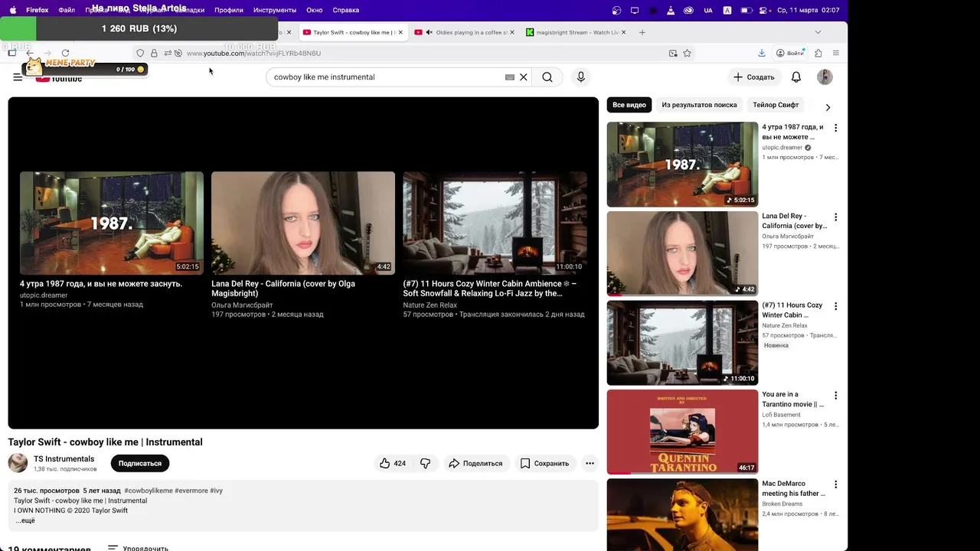Open sidebar thumbnail of Tarantino movie video
Screen dimensions: 980x551
(682, 432)
